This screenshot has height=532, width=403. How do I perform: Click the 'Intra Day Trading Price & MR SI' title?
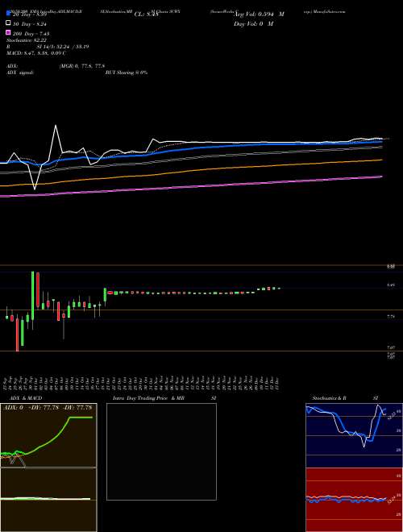pos(164,398)
